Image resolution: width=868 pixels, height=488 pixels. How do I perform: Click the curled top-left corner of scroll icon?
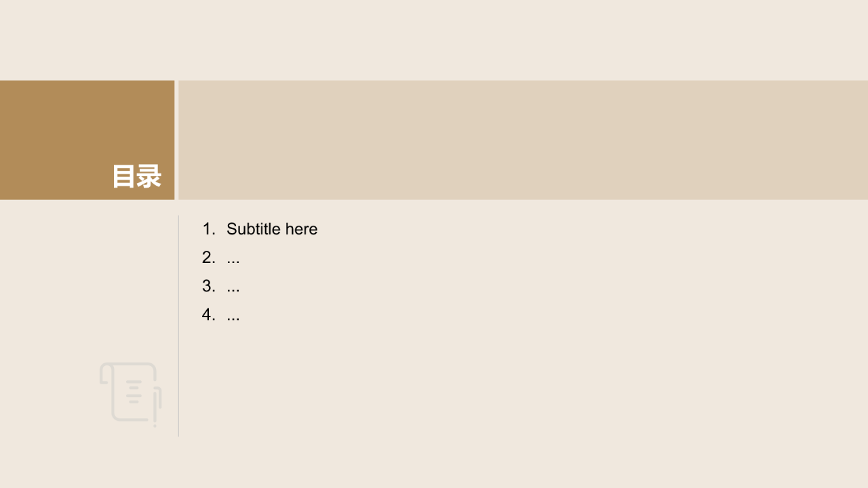click(x=105, y=373)
